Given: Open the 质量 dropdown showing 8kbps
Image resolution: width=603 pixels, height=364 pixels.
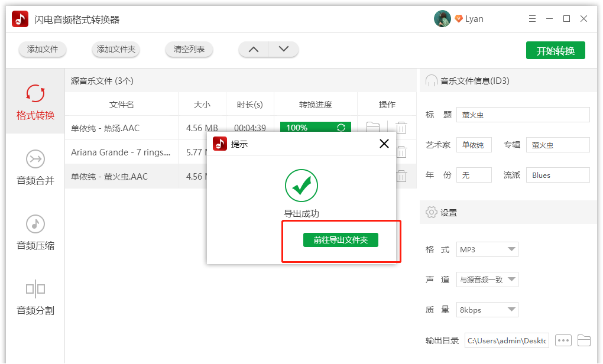Looking at the screenshot, I should (x=487, y=309).
